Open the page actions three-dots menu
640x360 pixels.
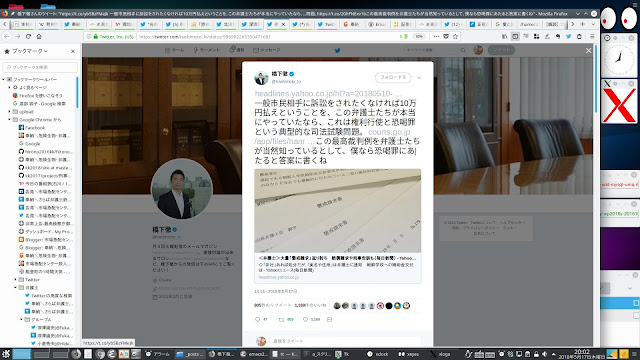pos(436,36)
